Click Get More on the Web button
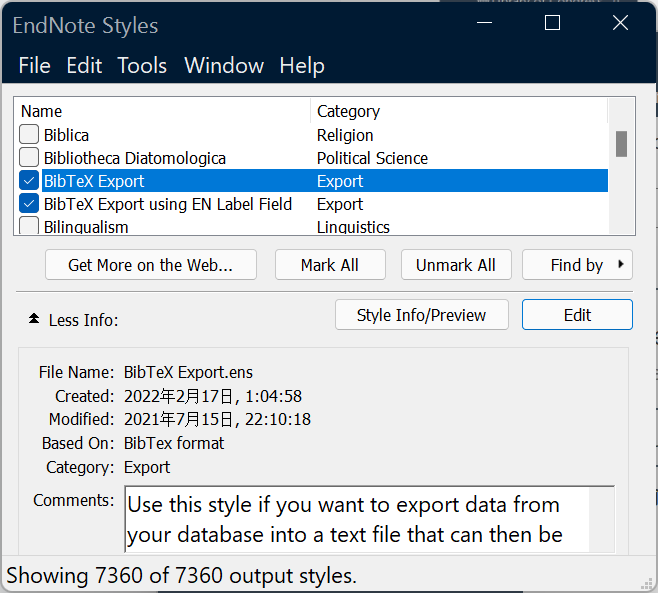 [151, 265]
